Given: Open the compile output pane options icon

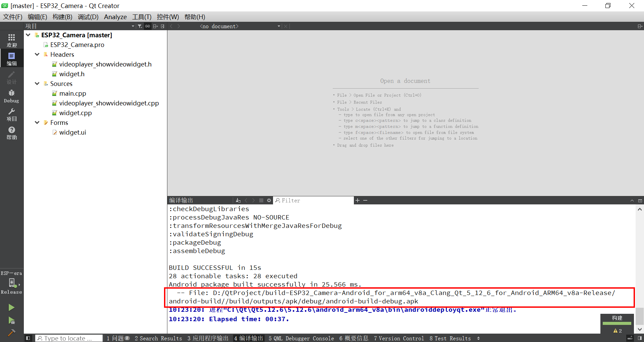Looking at the screenshot, I should 238,200.
